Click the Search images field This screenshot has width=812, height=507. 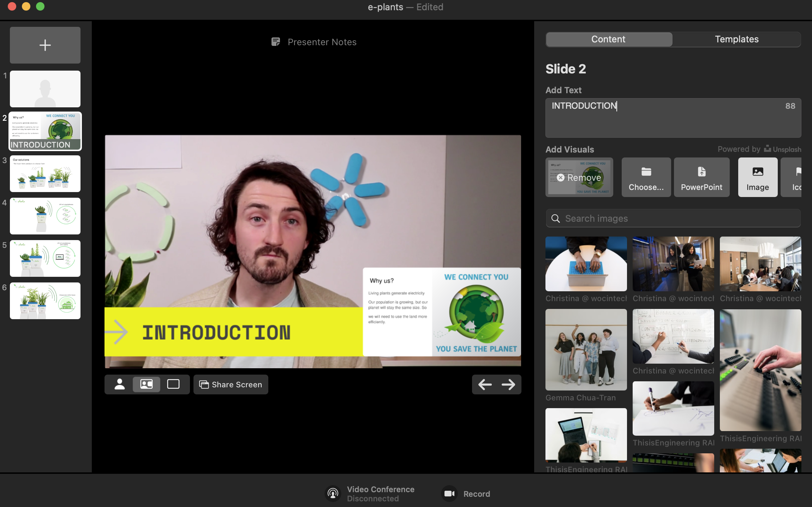[673, 219]
